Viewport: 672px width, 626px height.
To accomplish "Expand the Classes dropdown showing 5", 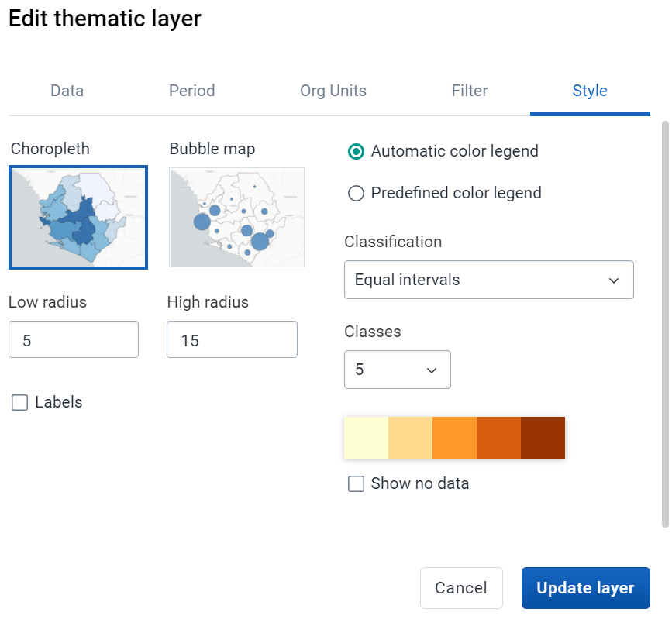I will click(x=398, y=370).
